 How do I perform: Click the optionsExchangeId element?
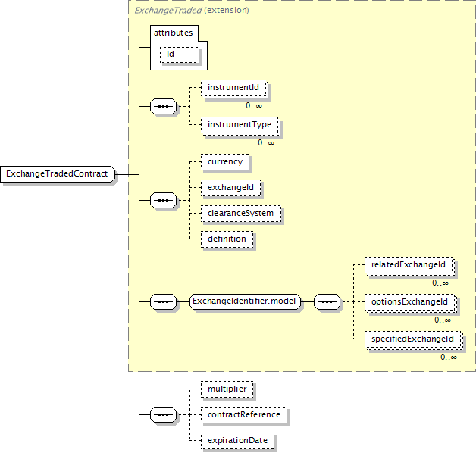[409, 301]
